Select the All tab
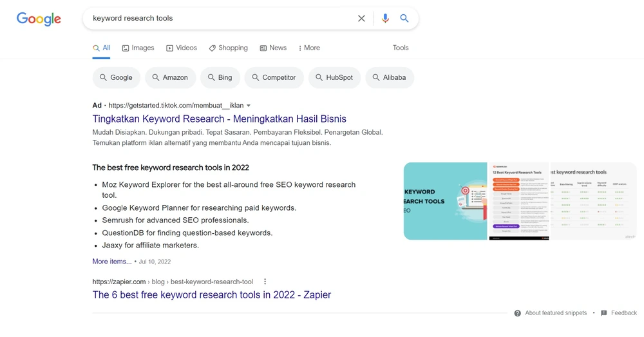Viewport: 644px width, 337px height. click(x=102, y=48)
